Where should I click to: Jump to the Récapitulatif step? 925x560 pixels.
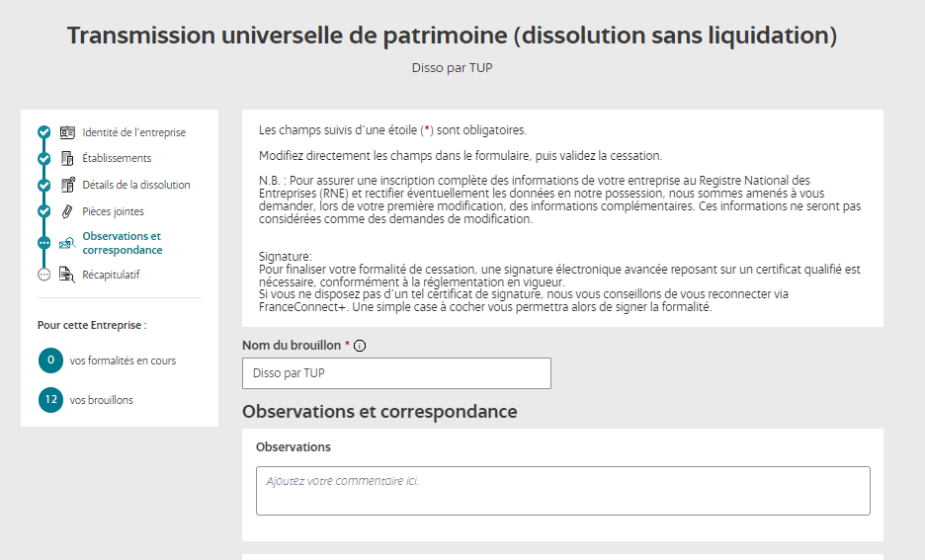111,275
